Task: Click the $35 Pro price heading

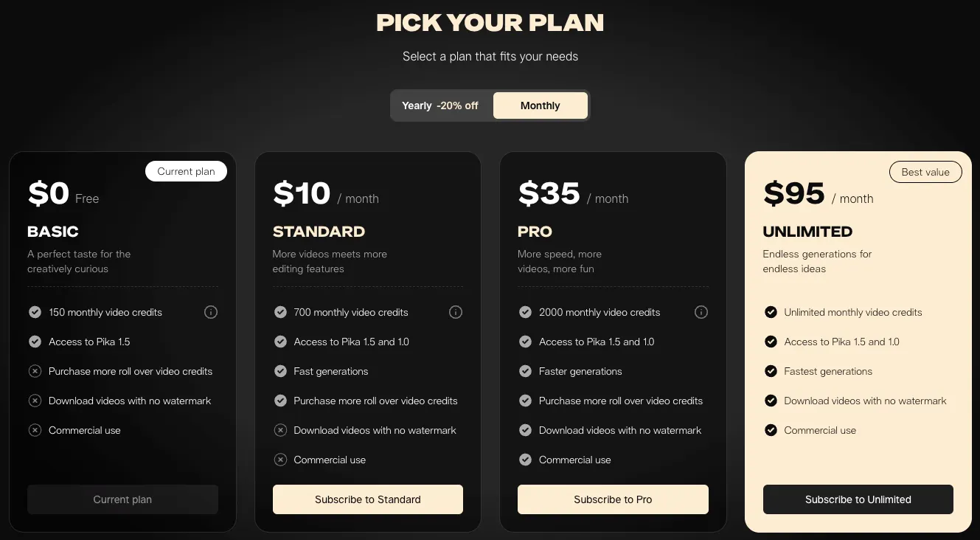Action: click(549, 193)
